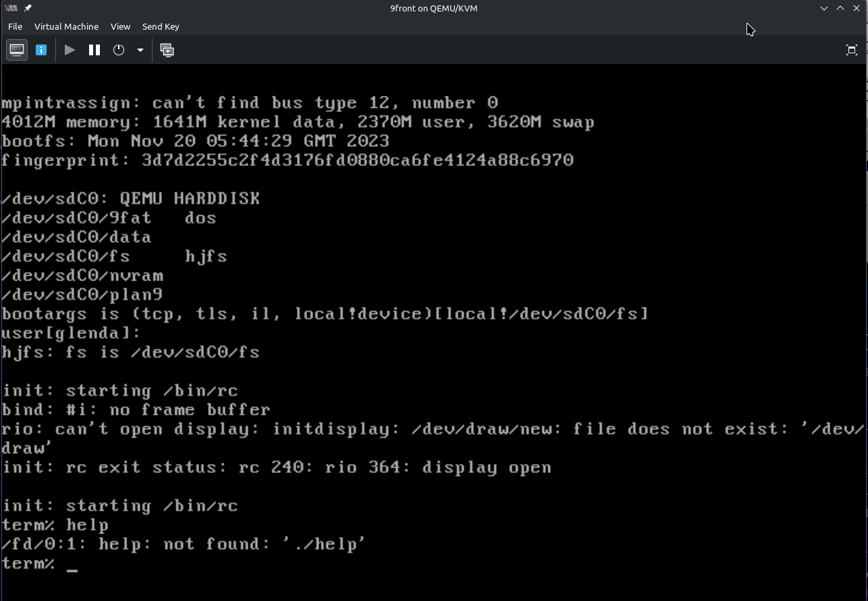The width and height of the screenshot is (868, 601).
Task: Switch to fullscreen using toolbar icon
Action: (x=851, y=50)
